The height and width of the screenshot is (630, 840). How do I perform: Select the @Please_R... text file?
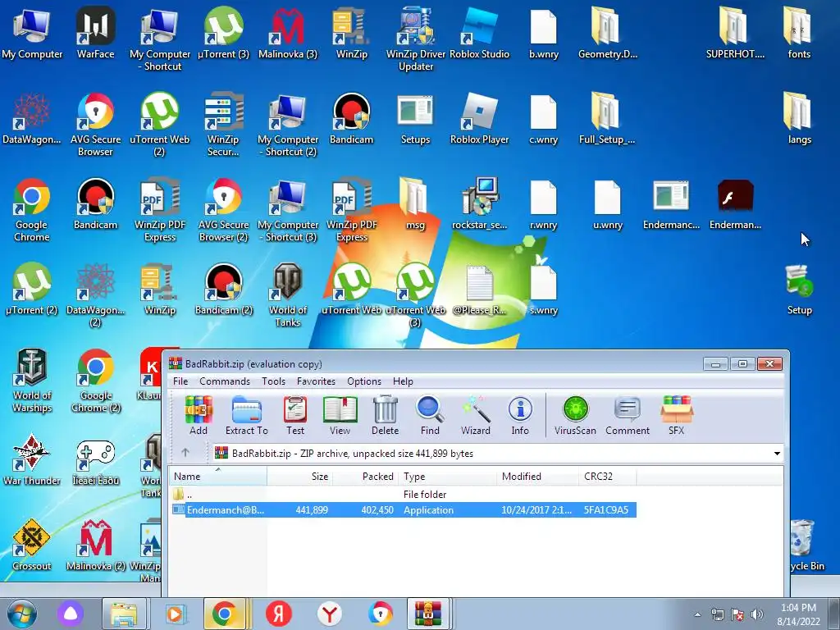[x=479, y=290]
